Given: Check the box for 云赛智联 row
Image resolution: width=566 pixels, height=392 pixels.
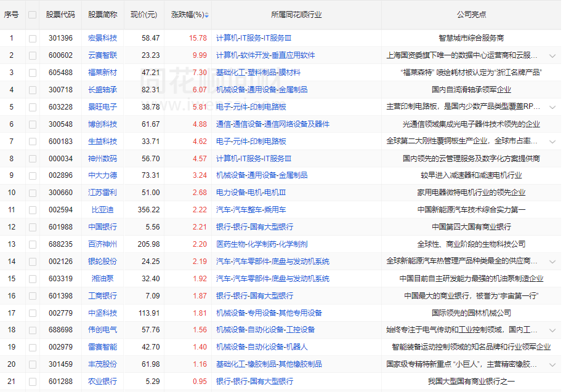Looking at the screenshot, I should [x=33, y=55].
